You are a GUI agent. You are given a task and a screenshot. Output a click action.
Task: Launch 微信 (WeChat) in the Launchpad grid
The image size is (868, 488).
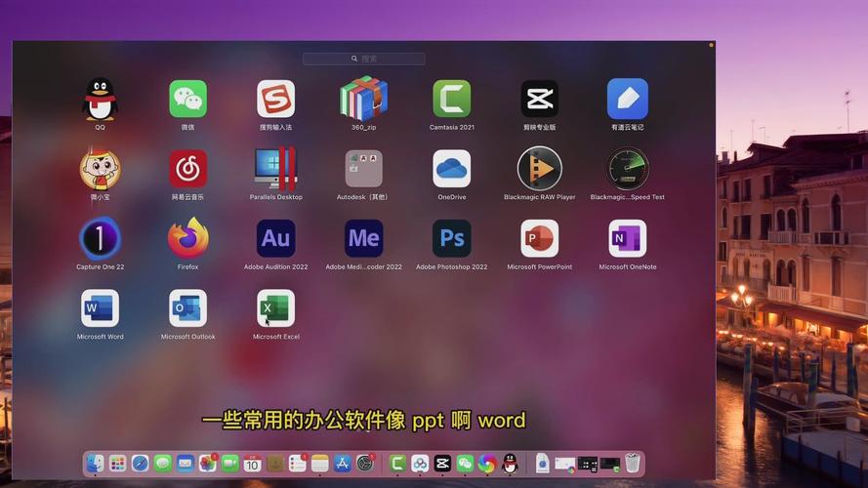[x=188, y=99]
